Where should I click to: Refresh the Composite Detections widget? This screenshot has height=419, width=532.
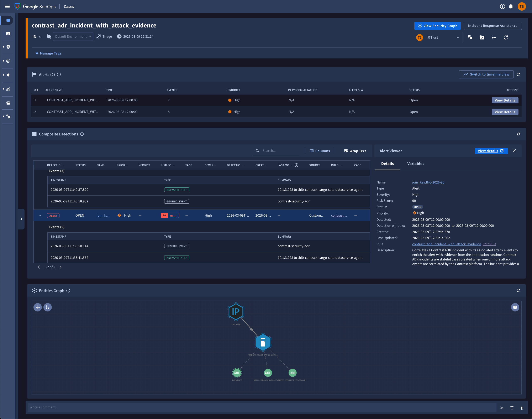(x=518, y=134)
